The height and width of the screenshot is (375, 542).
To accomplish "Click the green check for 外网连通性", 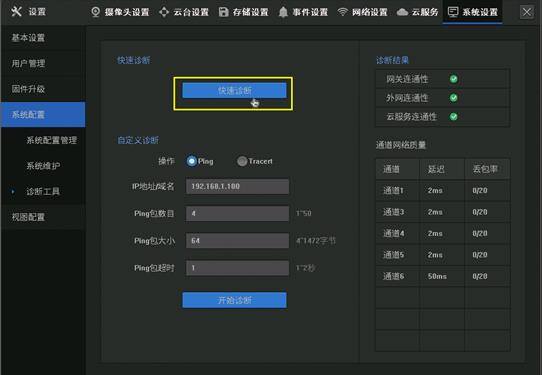I will [x=454, y=98].
